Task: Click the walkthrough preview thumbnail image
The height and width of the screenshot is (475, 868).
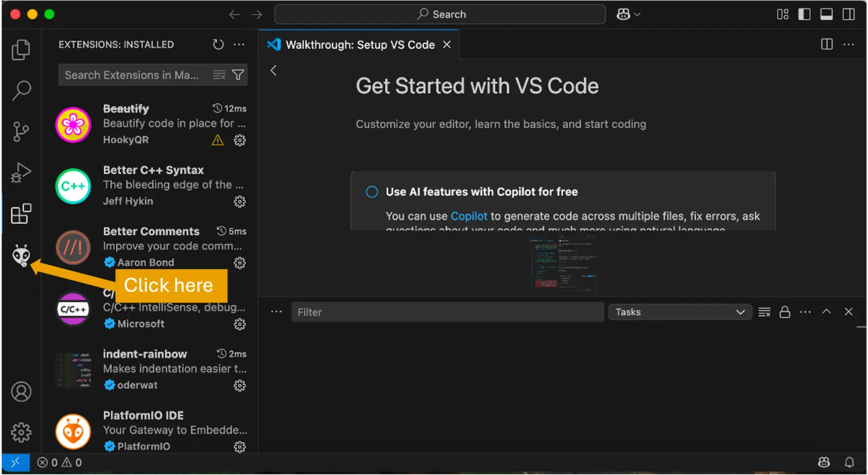Action: 564,263
